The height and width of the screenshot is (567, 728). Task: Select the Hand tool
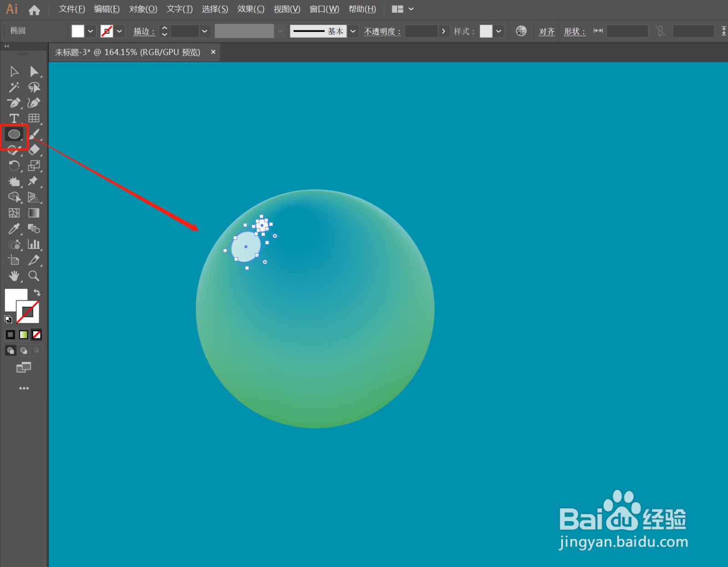tap(14, 276)
